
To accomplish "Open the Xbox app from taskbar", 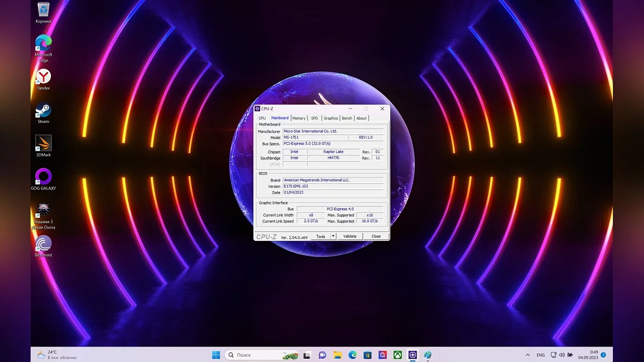I will 397,355.
